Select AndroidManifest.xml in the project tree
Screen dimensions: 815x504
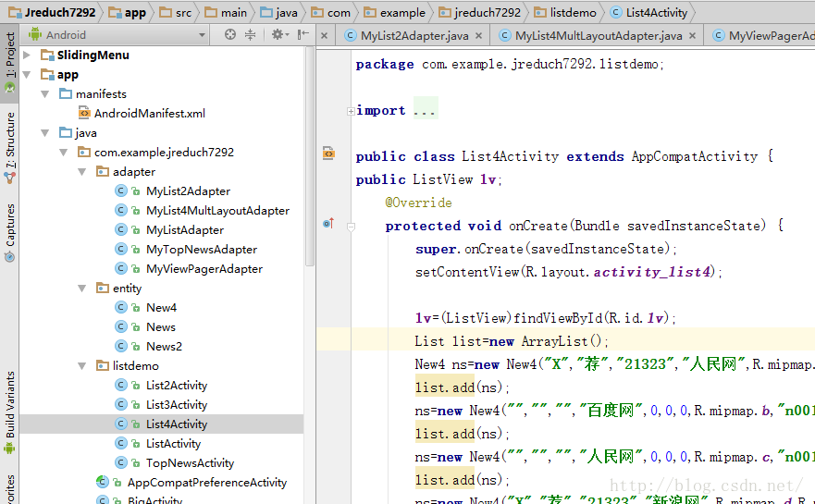click(149, 114)
